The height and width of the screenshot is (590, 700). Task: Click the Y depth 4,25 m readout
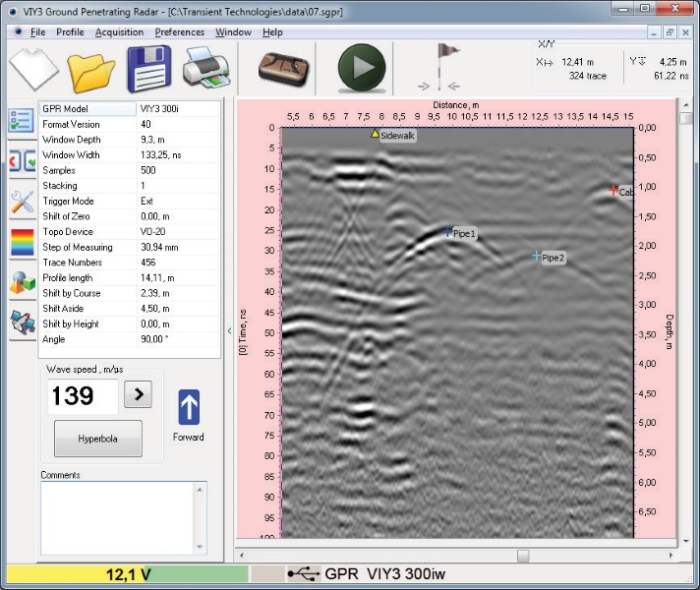point(672,62)
